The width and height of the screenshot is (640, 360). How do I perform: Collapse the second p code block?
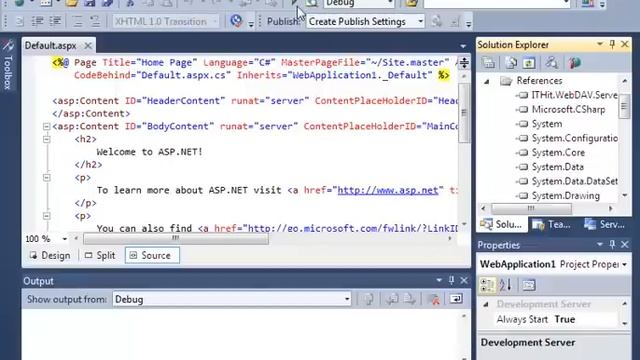point(47,216)
